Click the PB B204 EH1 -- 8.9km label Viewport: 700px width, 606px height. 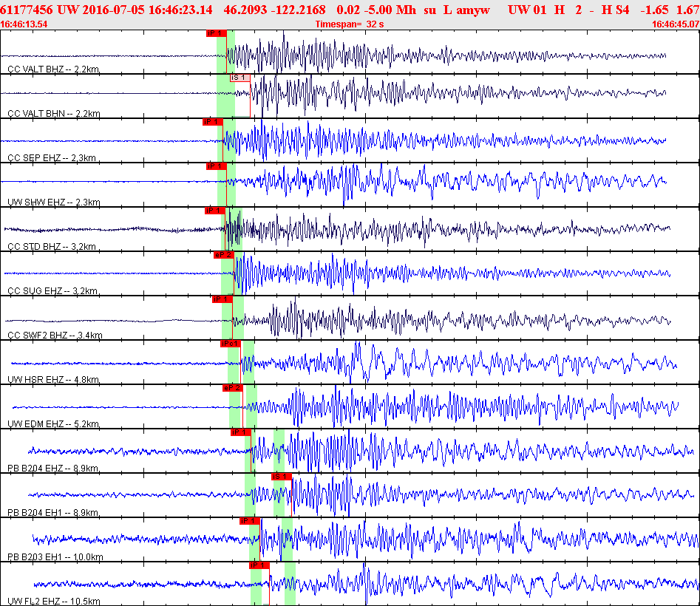point(53,513)
